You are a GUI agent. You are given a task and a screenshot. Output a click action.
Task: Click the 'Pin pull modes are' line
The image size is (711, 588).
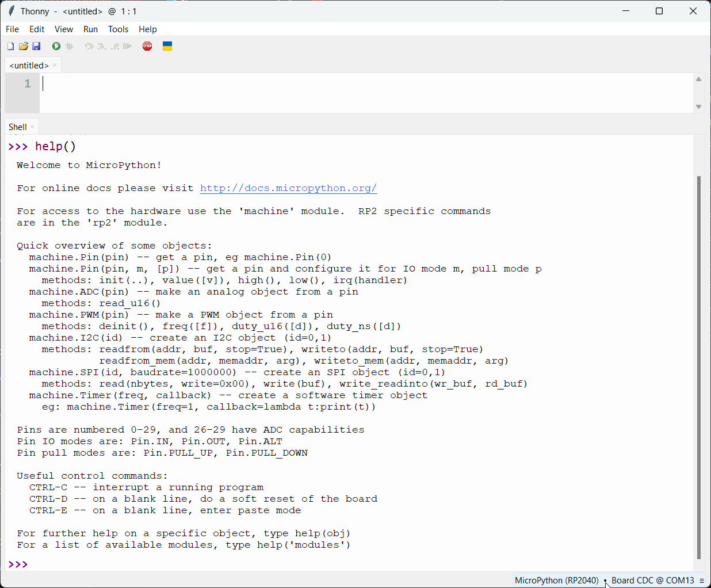pyautogui.click(x=162, y=453)
